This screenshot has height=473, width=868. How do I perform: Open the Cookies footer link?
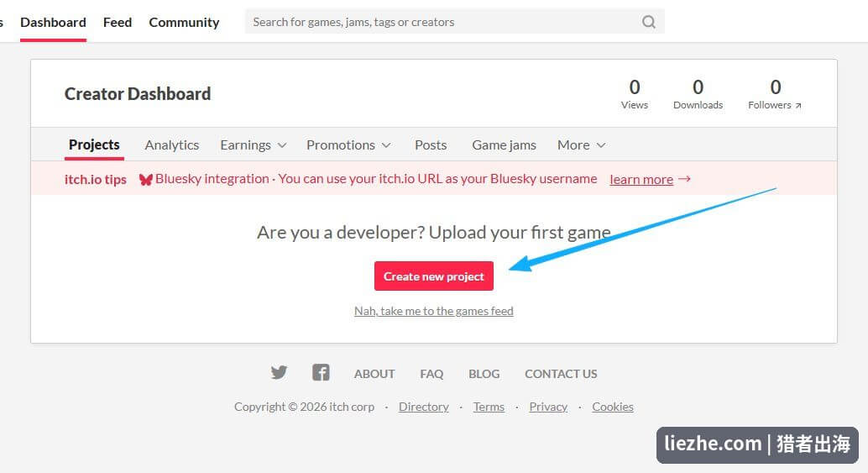pos(613,407)
